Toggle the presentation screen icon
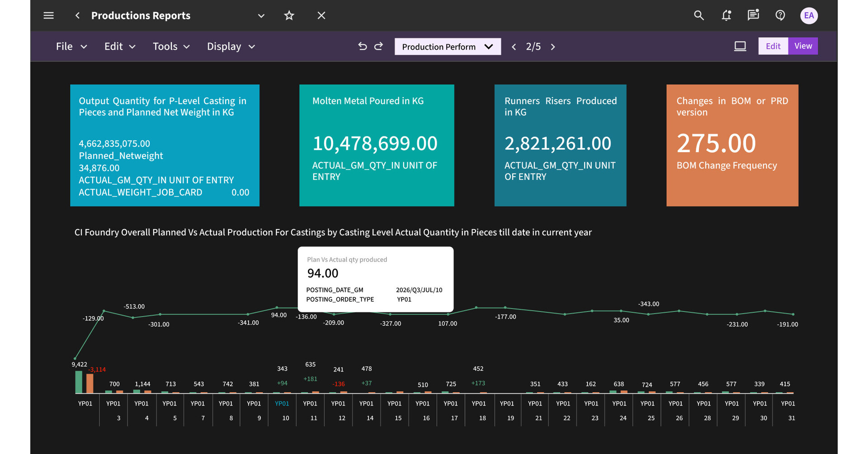Viewport: 868px width, 454px height. click(740, 47)
